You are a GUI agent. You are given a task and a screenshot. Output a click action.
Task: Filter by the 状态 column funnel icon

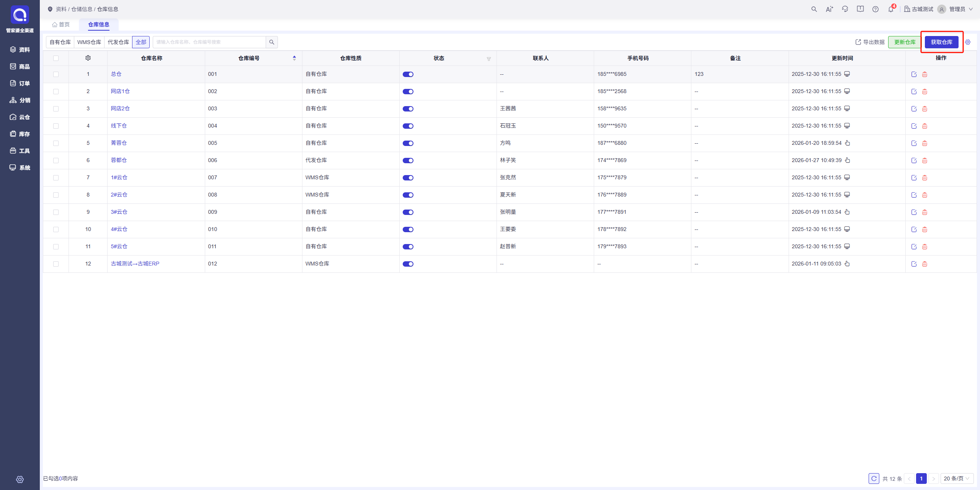click(x=489, y=59)
